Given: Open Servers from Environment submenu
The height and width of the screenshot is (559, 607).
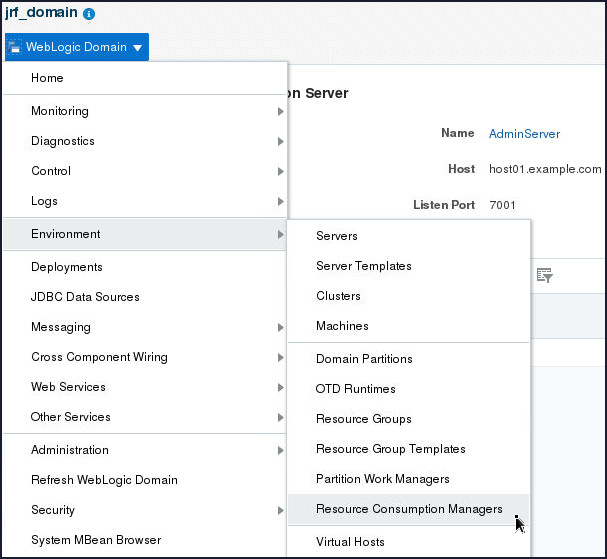Looking at the screenshot, I should coord(337,236).
